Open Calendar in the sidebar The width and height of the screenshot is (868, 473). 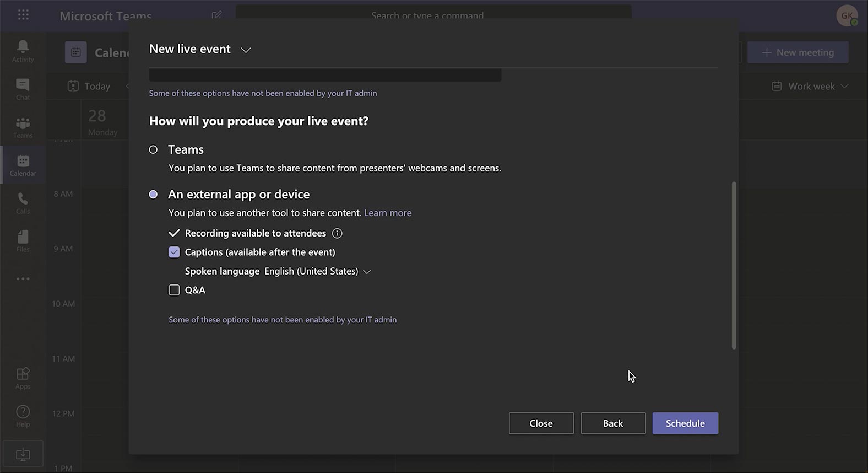(23, 165)
